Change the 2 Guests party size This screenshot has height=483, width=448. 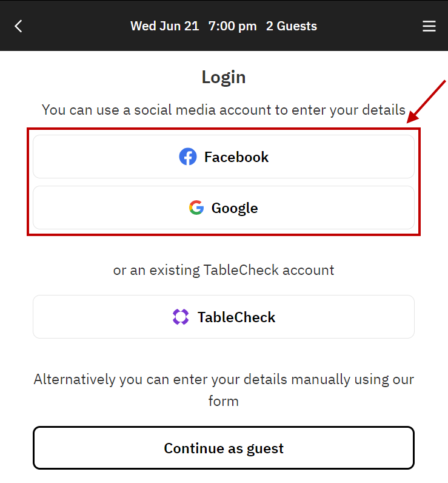[x=291, y=26]
